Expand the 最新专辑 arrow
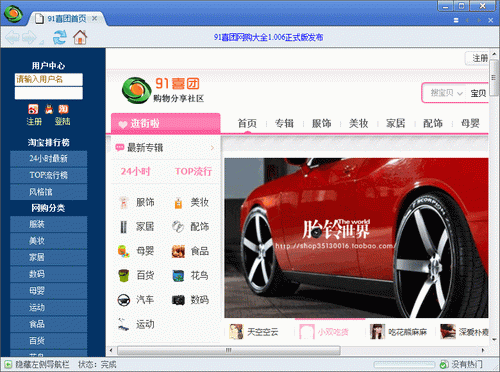Image resolution: width=500 pixels, height=372 pixels. click(212, 148)
